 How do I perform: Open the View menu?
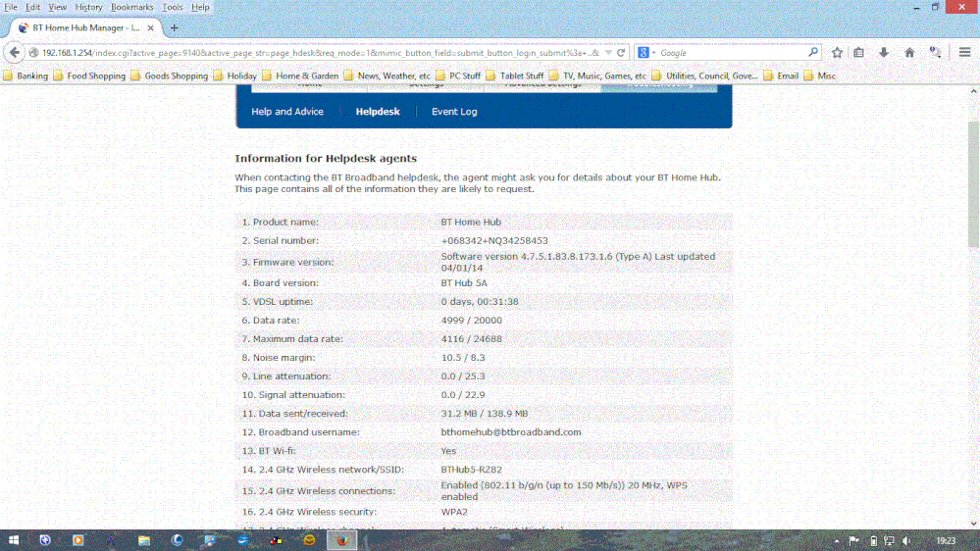(58, 7)
